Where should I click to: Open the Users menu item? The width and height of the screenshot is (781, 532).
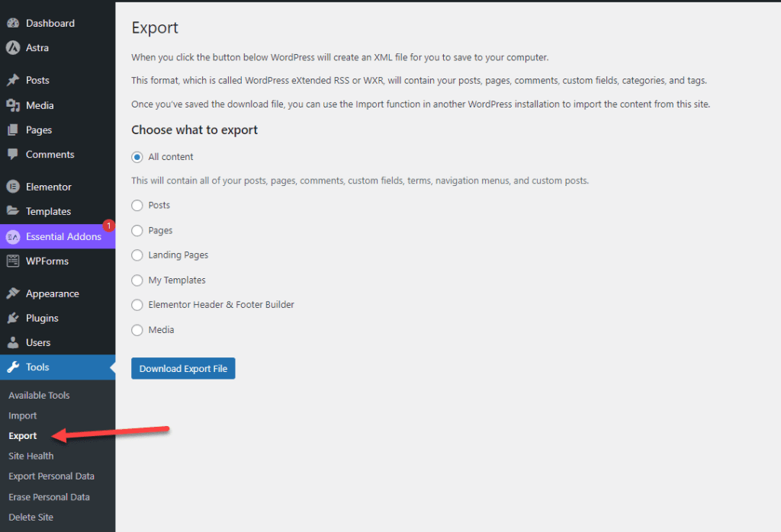pos(38,342)
